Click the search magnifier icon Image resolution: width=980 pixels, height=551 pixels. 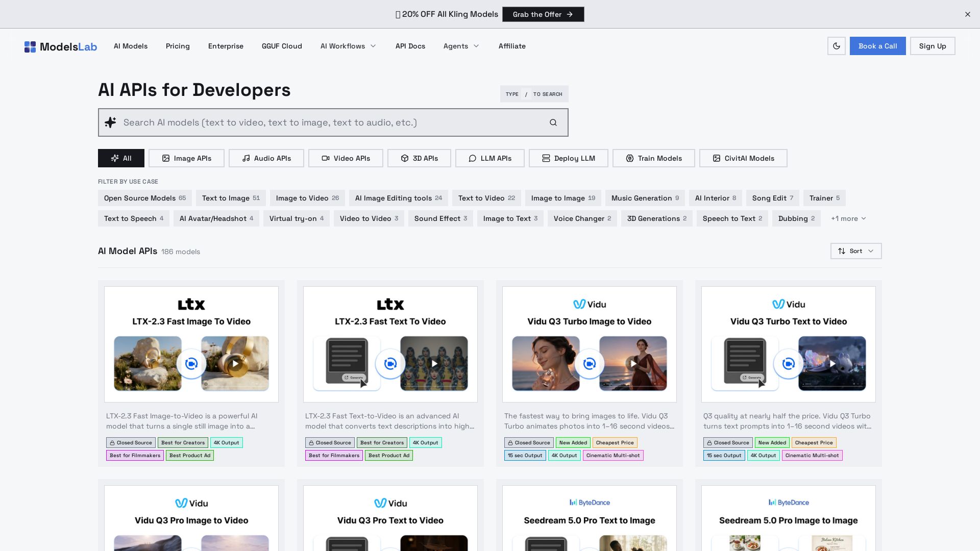pos(553,122)
